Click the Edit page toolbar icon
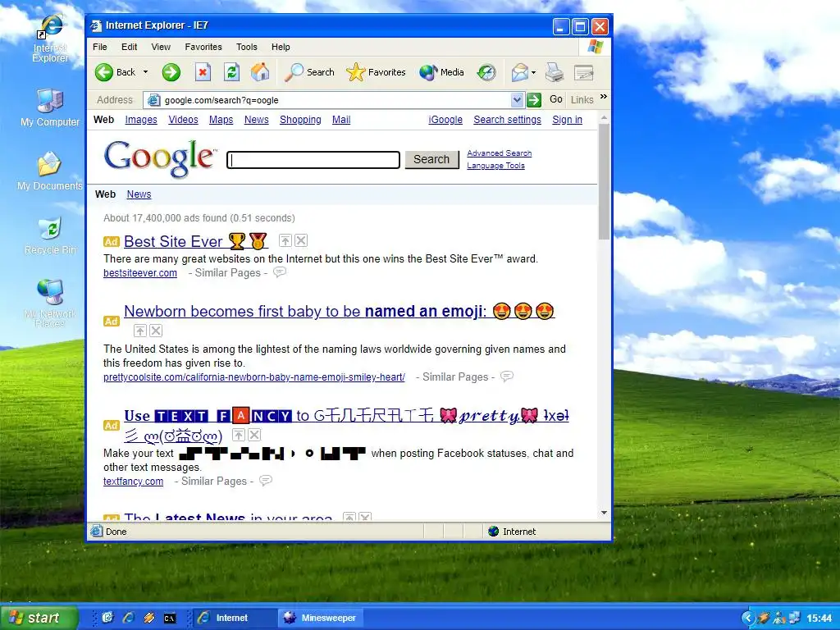Image resolution: width=840 pixels, height=630 pixels. 583,72
